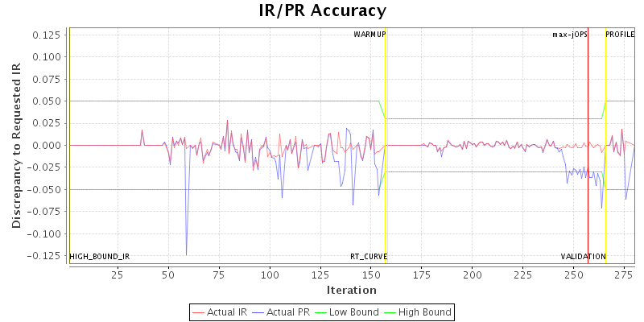
Task: Click the deepest blue PR dip near iteration 59
Action: tap(186, 254)
